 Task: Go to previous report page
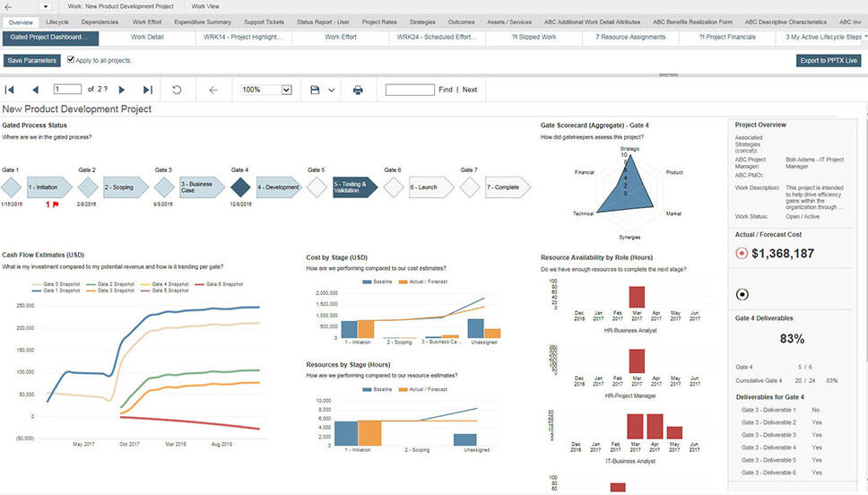tap(36, 90)
